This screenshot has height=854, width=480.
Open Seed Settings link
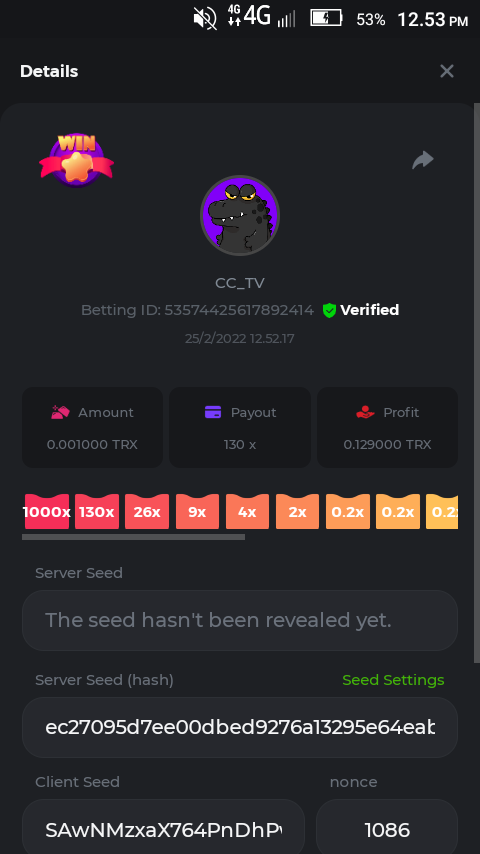[x=393, y=680]
